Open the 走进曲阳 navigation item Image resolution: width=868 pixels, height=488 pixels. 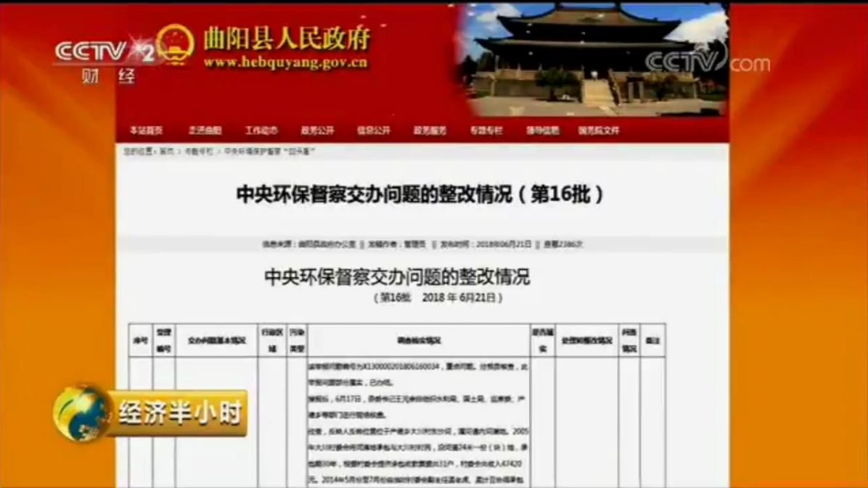tap(205, 131)
